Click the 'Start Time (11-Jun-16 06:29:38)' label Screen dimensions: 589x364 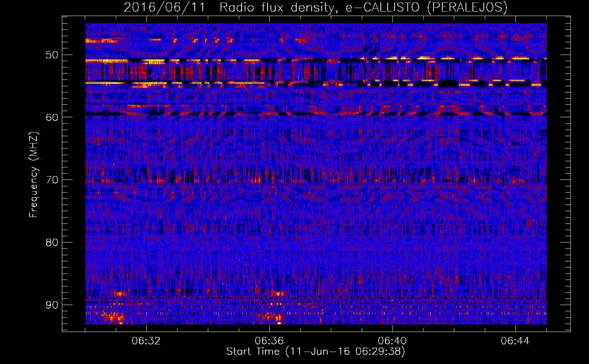(316, 352)
